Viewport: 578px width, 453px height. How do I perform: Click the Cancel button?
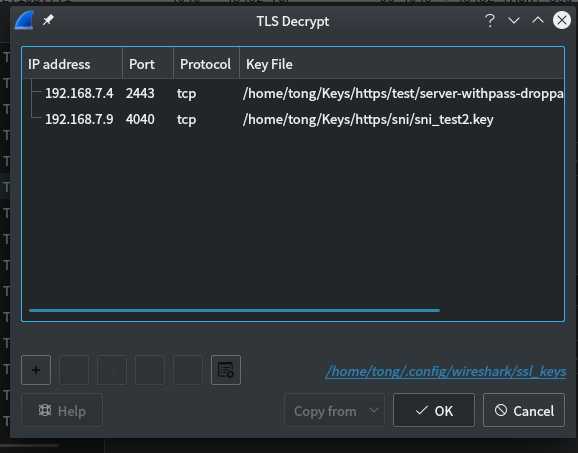click(524, 410)
